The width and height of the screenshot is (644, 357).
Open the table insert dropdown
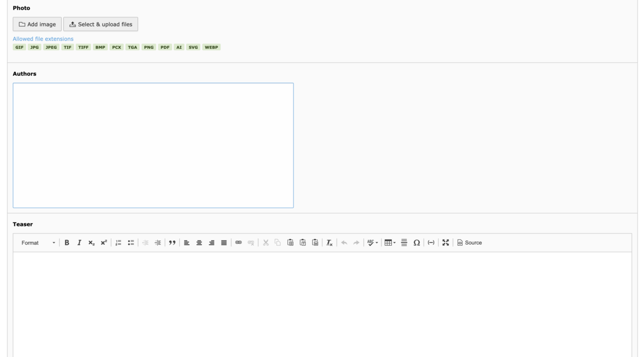point(390,243)
